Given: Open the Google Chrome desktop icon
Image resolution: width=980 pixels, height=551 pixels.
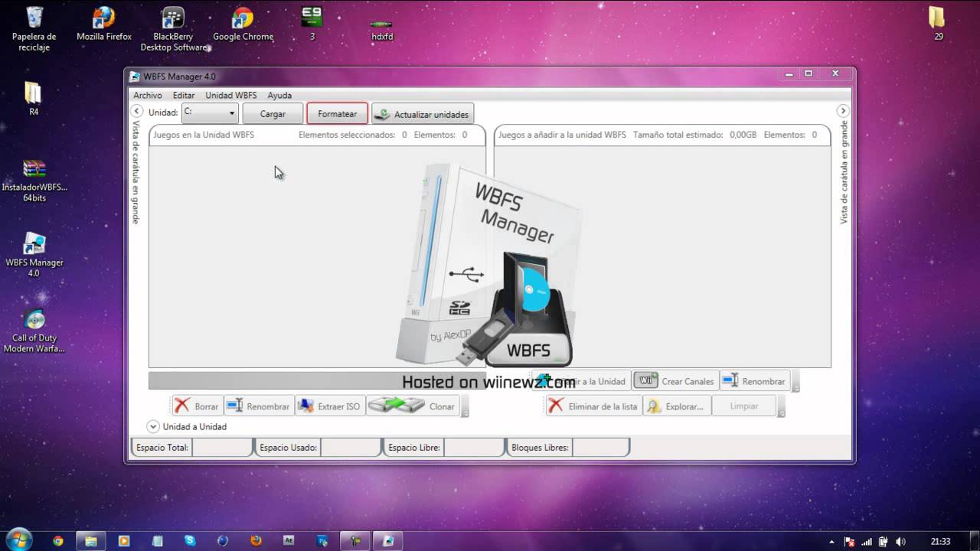Looking at the screenshot, I should (x=243, y=24).
